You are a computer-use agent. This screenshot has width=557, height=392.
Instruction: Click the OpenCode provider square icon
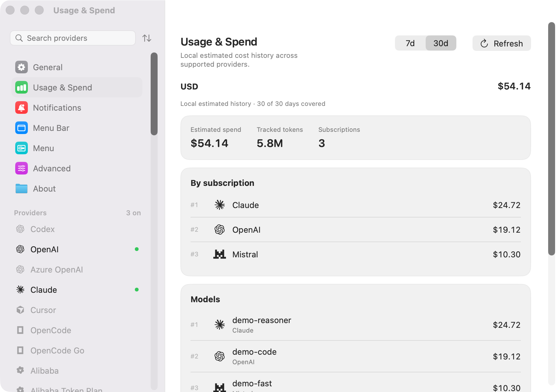click(20, 330)
